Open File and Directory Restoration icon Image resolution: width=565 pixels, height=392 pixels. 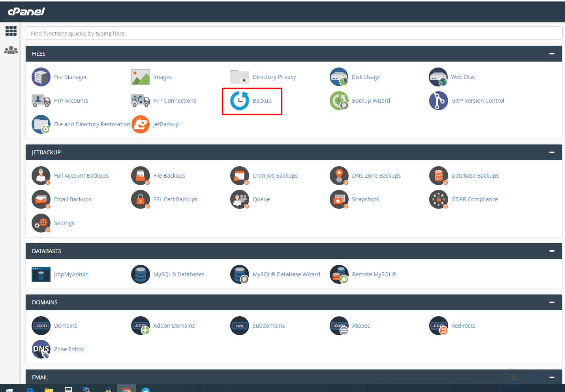click(x=41, y=124)
